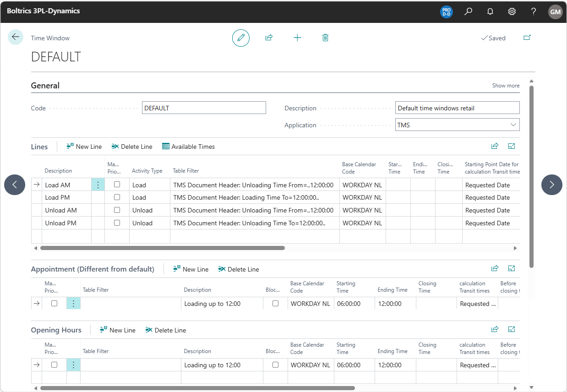The width and height of the screenshot is (567, 392).
Task: Open Opening Hours row three-dot menu
Action: [x=73, y=365]
